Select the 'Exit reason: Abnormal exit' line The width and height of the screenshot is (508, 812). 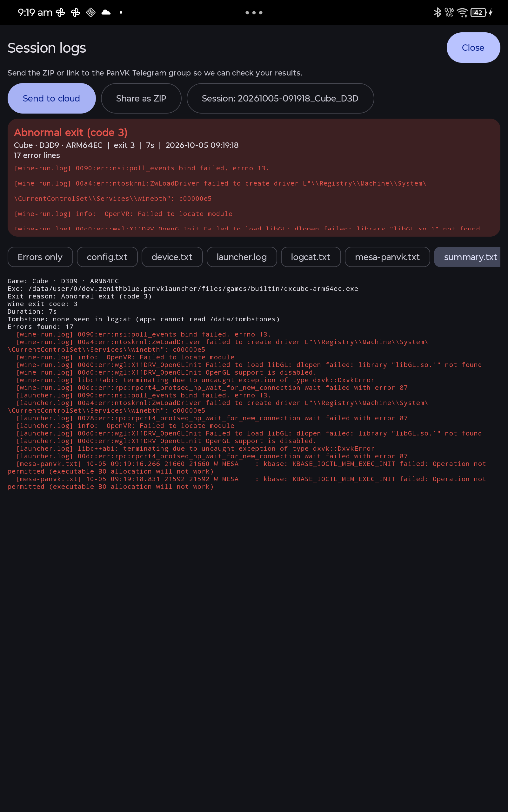pyautogui.click(x=80, y=296)
